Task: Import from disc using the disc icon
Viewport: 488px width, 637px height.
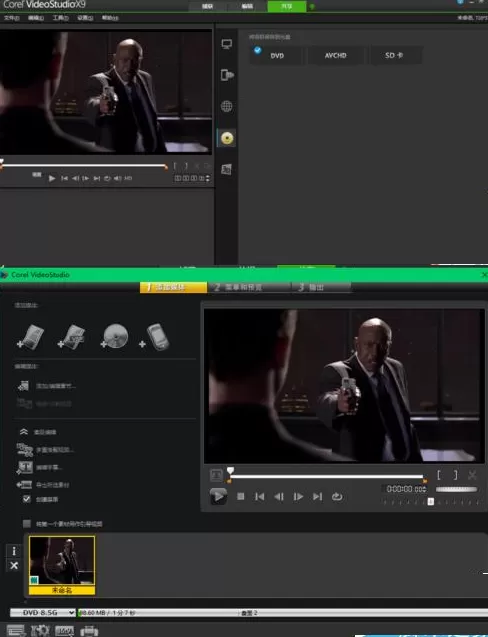Action: [x=114, y=336]
